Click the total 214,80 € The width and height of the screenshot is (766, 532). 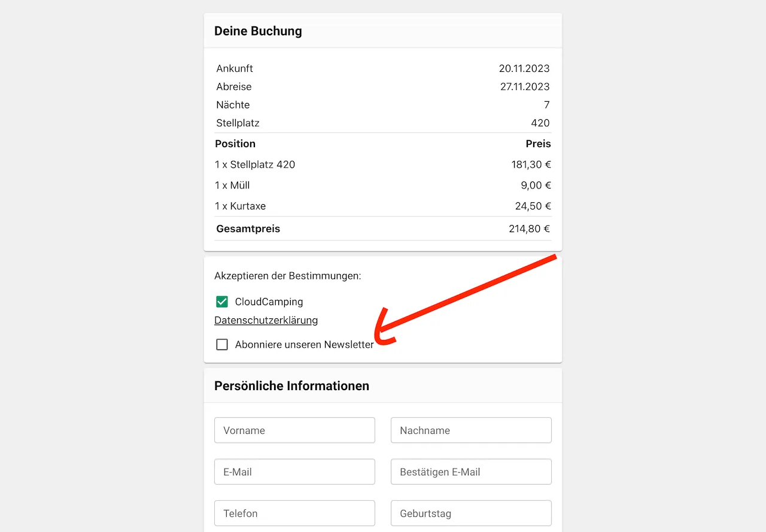(x=530, y=229)
